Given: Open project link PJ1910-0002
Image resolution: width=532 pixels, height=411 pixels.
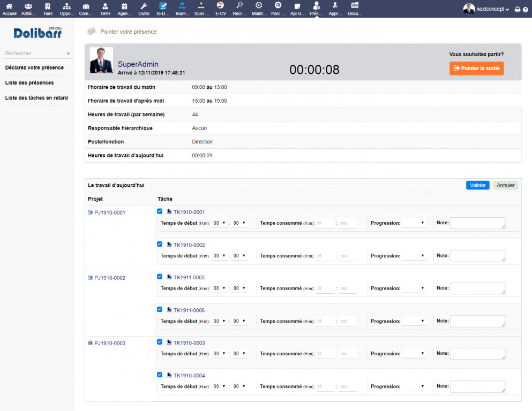Looking at the screenshot, I should (x=109, y=278).
